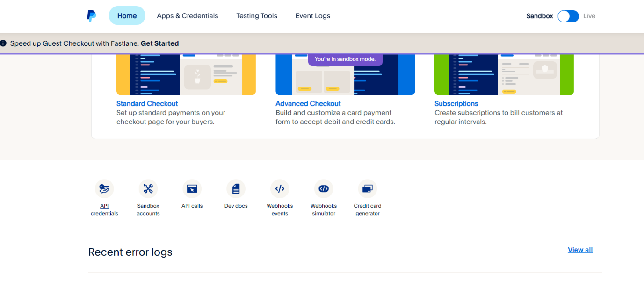Image resolution: width=644 pixels, height=281 pixels.
Task: Open the Testing Tools menu
Action: (257, 16)
